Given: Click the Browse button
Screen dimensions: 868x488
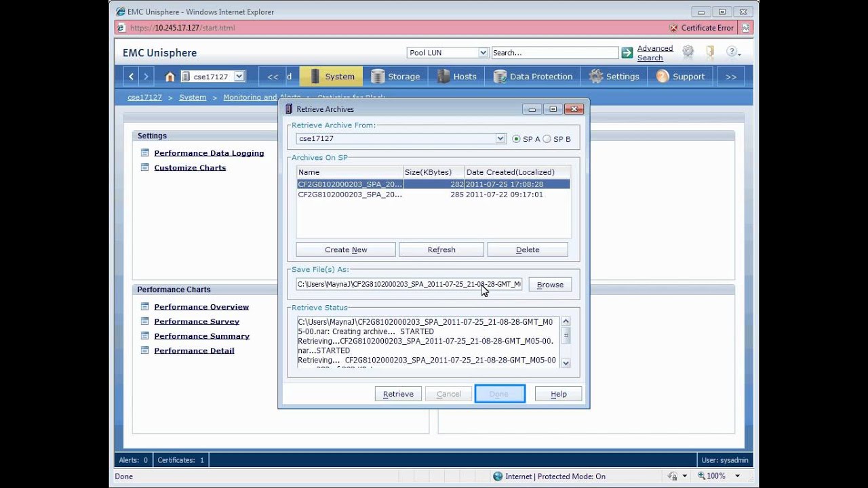Looking at the screenshot, I should click(x=550, y=285).
